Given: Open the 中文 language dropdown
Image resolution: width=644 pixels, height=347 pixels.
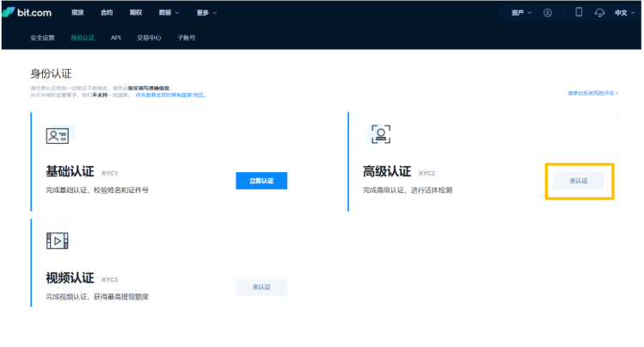Looking at the screenshot, I should click(x=624, y=13).
